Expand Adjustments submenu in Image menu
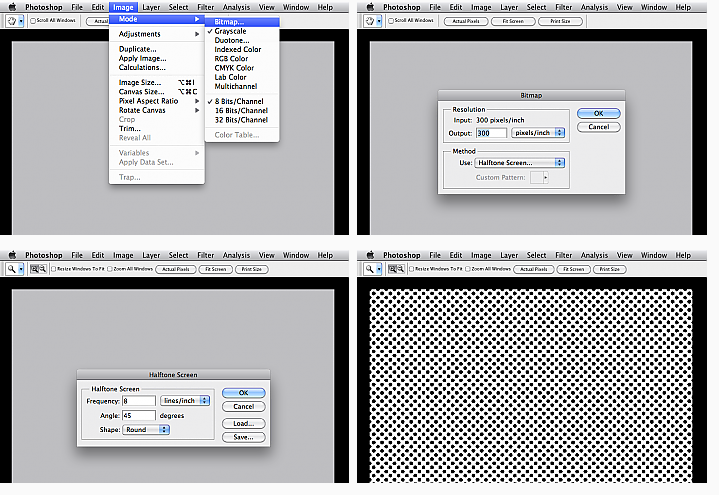Viewport: 719px width, 495px height. point(157,34)
